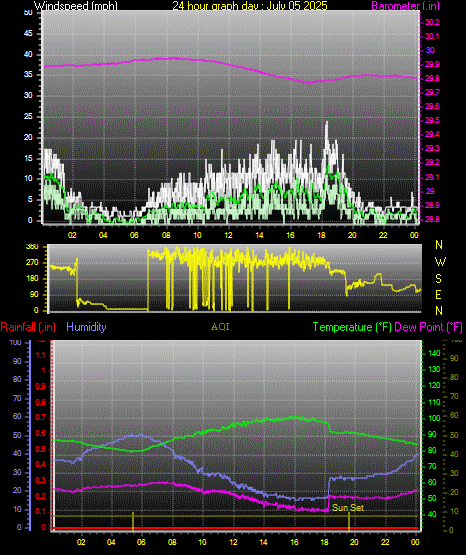Click 270 on the wind direction axis
Image resolution: width=466 pixels, height=555 pixels.
32,263
